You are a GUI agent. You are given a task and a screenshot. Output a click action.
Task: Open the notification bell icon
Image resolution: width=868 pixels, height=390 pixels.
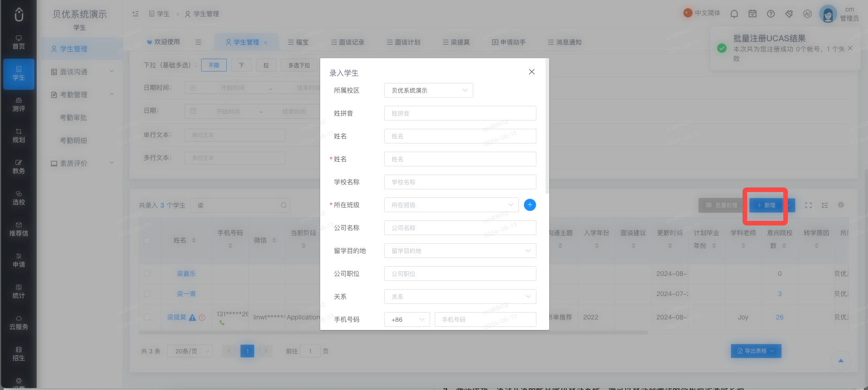734,14
